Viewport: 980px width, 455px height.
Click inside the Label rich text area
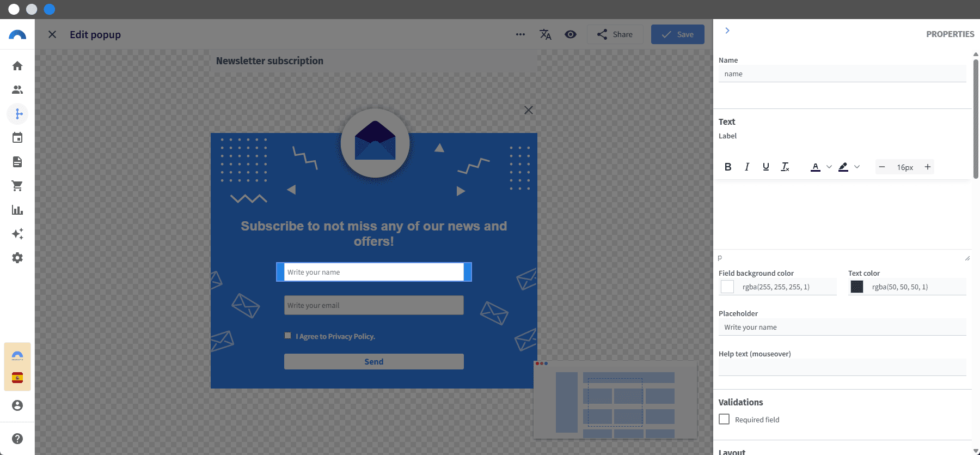842,214
